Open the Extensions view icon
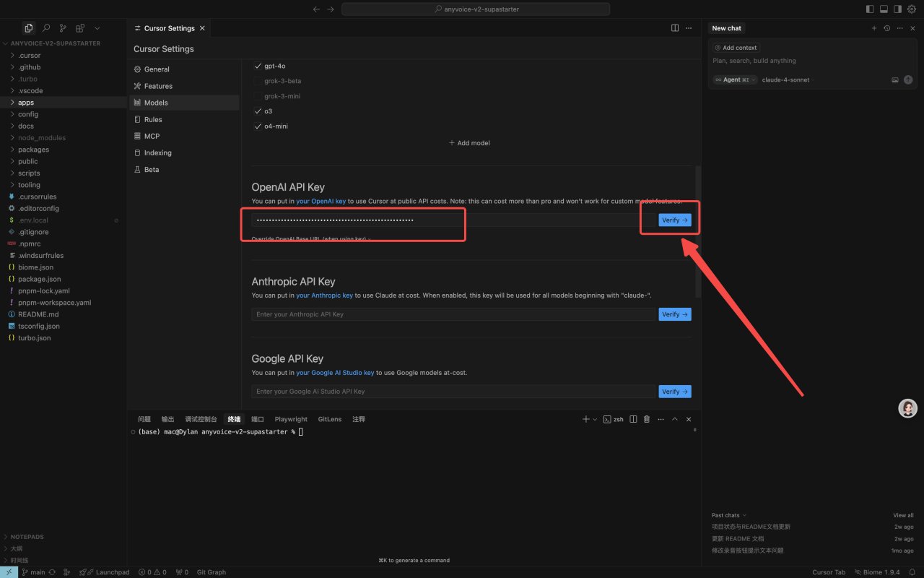The height and width of the screenshot is (578, 924). (80, 28)
